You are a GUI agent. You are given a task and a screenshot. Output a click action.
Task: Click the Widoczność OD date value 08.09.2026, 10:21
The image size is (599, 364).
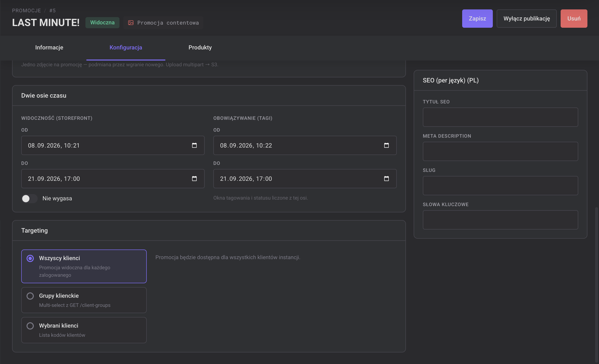[x=54, y=145]
